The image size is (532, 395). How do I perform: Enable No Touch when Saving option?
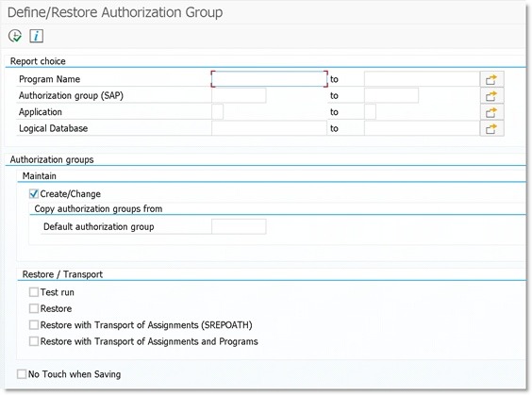pos(22,374)
